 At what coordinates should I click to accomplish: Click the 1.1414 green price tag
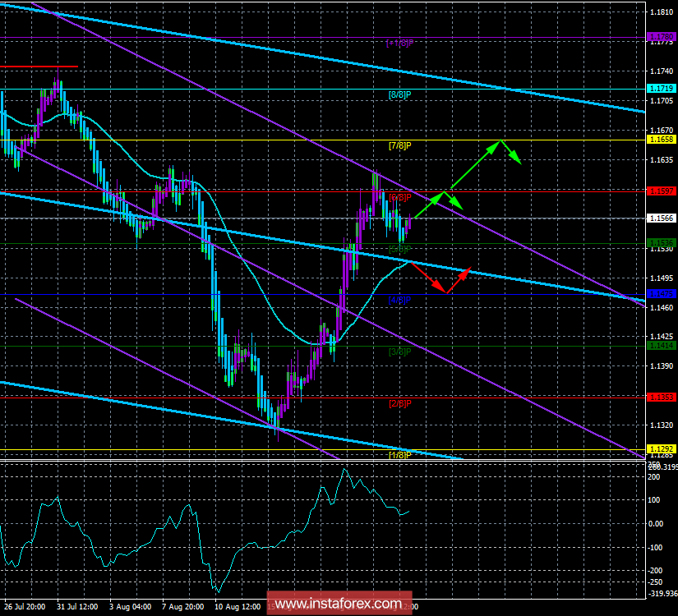(661, 346)
